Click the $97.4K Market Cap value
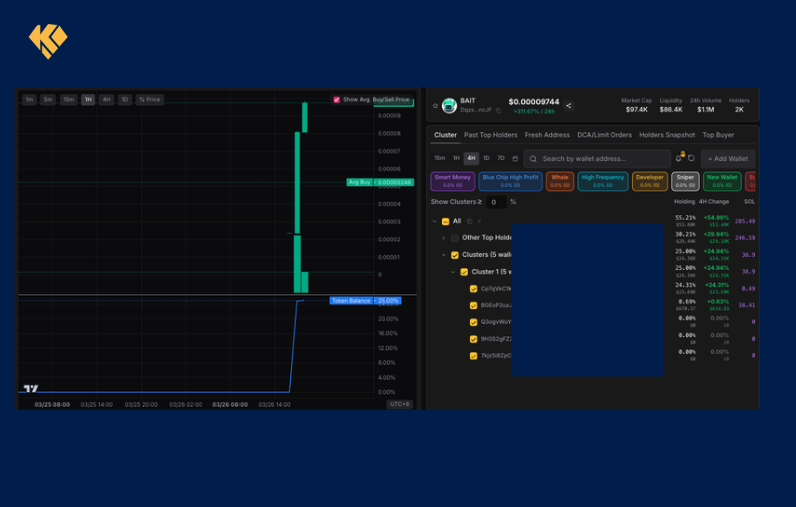 click(x=637, y=110)
